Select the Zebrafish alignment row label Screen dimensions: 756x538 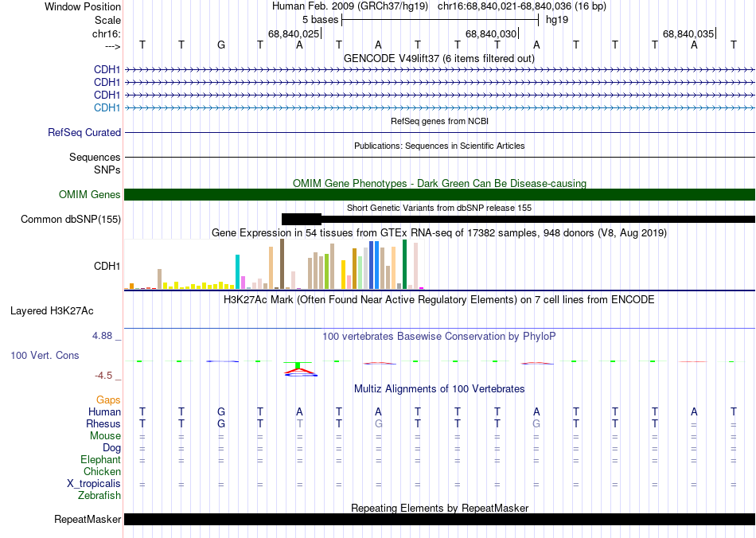coord(99,495)
